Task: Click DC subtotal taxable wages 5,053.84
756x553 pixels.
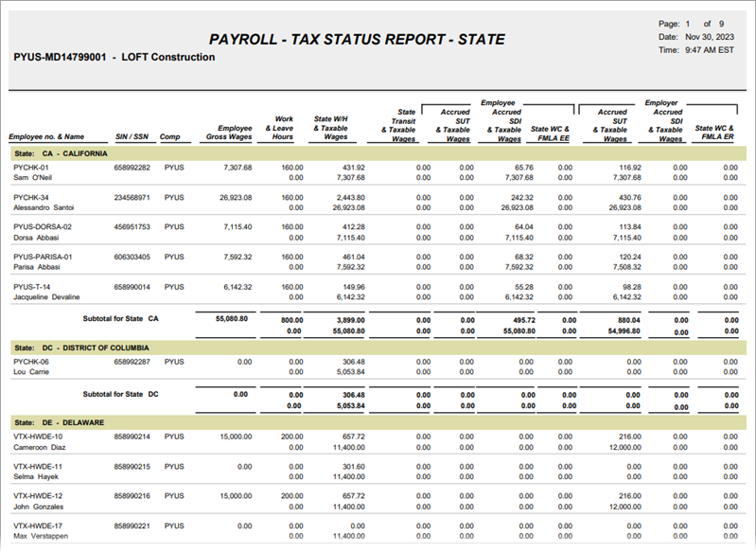Action: (350, 406)
